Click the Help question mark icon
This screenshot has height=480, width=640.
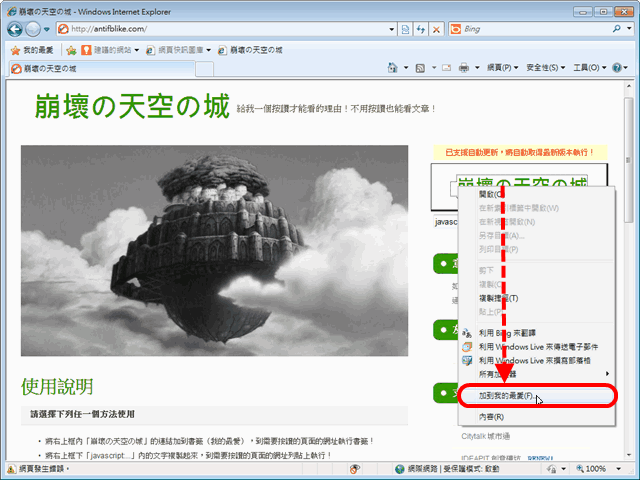[x=617, y=68]
